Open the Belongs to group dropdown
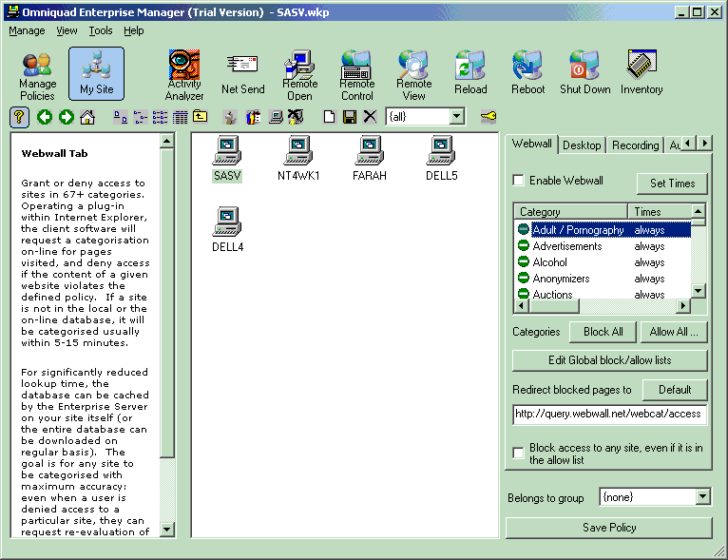This screenshot has height=560, width=728. pyautogui.click(x=703, y=497)
